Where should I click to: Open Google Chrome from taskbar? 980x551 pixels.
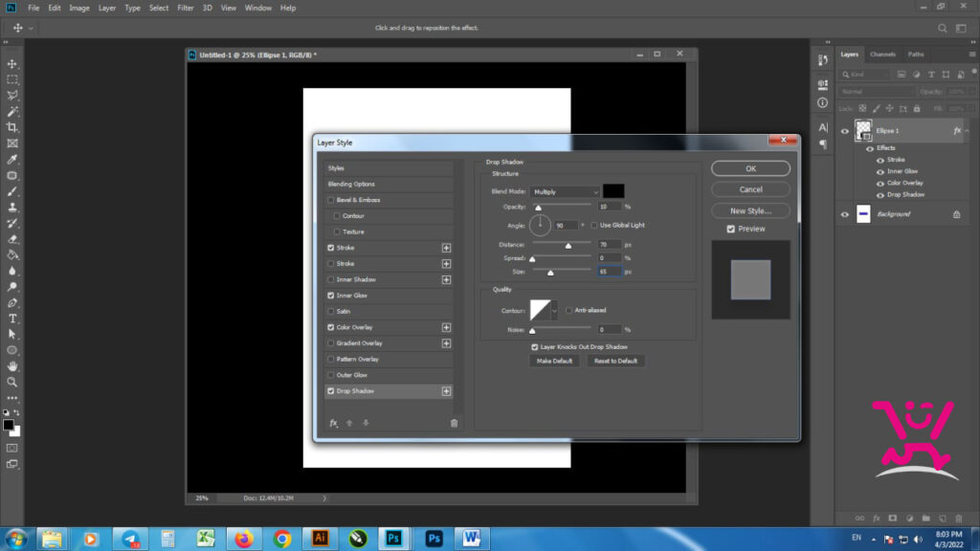click(282, 539)
